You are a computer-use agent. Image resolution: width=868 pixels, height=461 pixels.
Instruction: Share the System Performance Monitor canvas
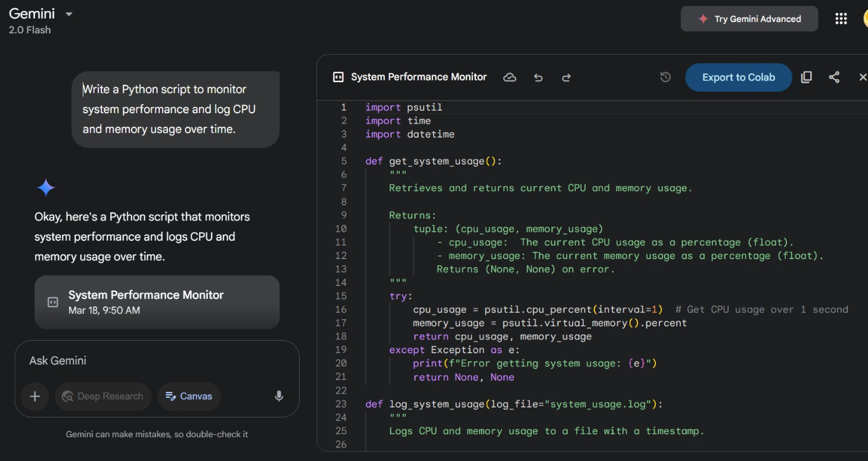coord(834,77)
